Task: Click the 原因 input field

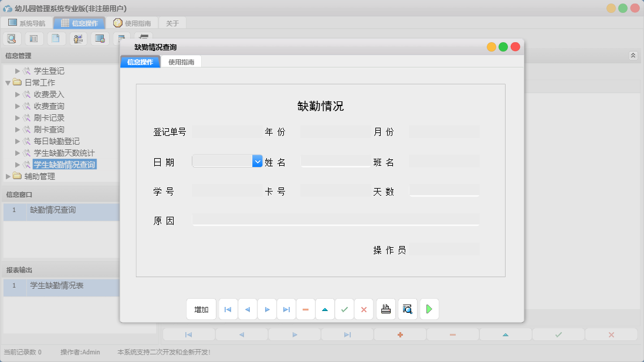Action: [336, 220]
